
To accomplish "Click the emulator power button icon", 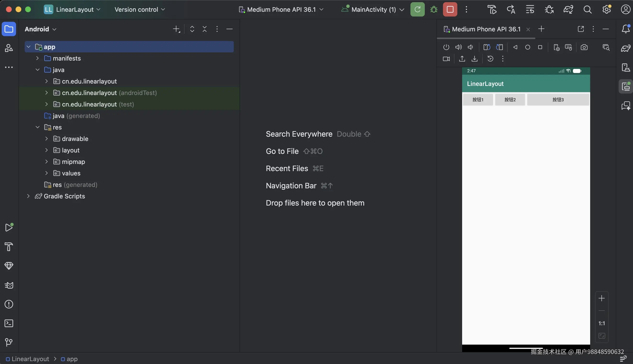I will (446, 47).
